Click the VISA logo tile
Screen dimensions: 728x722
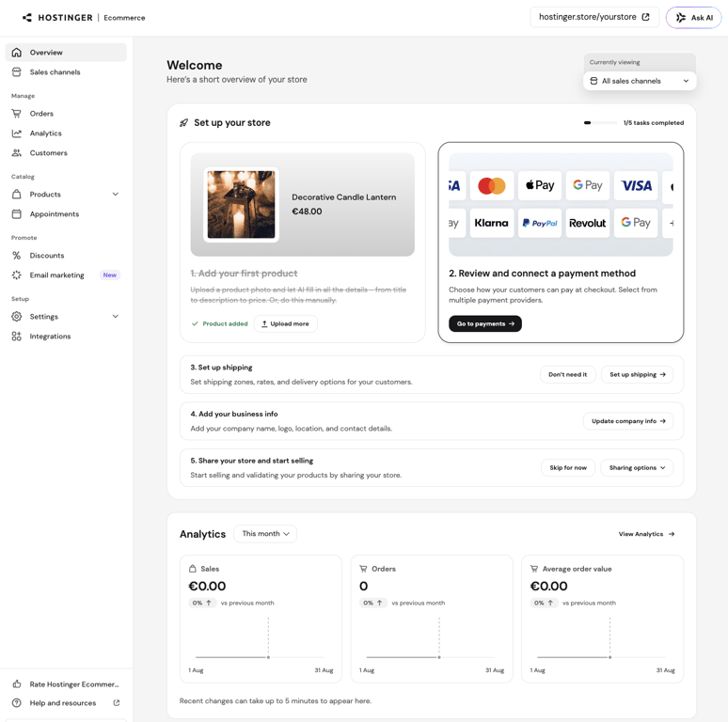[x=636, y=185]
